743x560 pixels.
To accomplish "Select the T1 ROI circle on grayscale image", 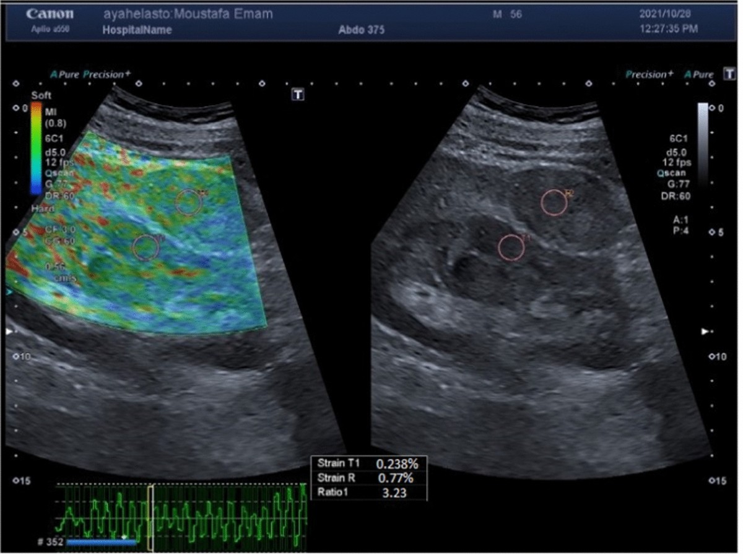I will pyautogui.click(x=511, y=247).
